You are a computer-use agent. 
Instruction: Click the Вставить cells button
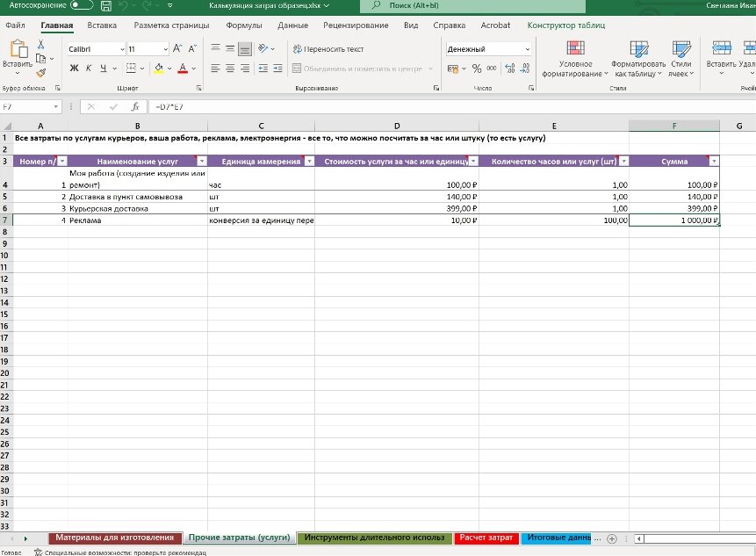[x=721, y=58]
